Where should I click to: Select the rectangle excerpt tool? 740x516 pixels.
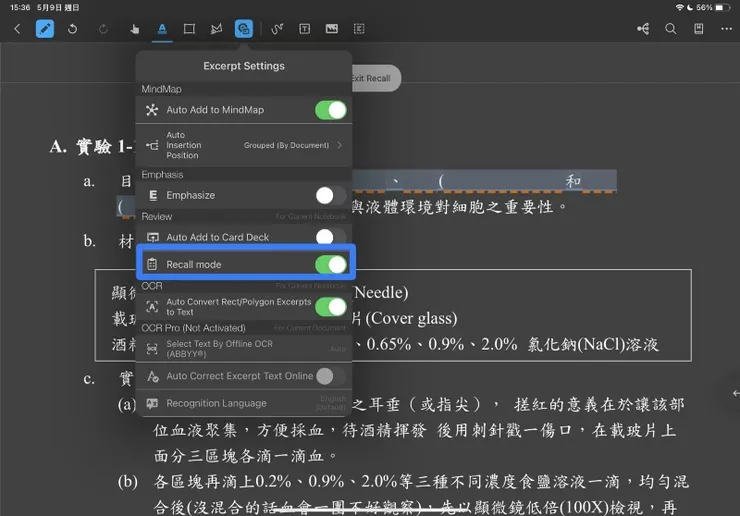point(189,29)
